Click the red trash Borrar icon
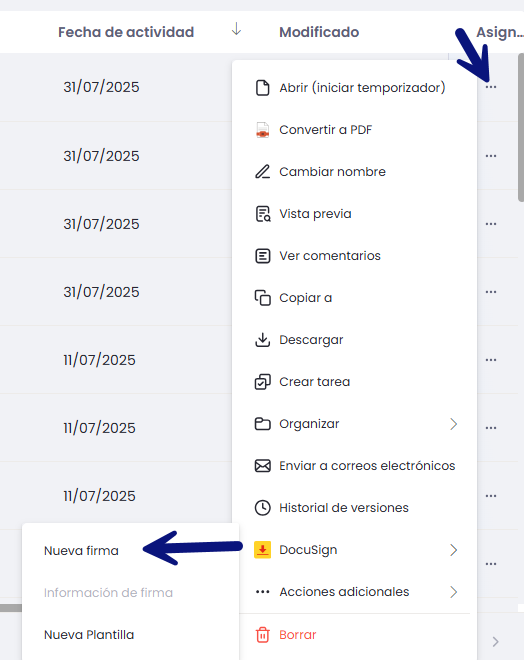 [x=263, y=635]
